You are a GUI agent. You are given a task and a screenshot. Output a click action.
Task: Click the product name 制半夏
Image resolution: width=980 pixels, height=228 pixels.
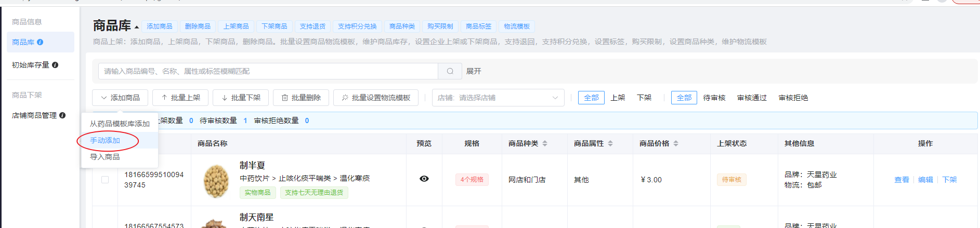pyautogui.click(x=253, y=165)
